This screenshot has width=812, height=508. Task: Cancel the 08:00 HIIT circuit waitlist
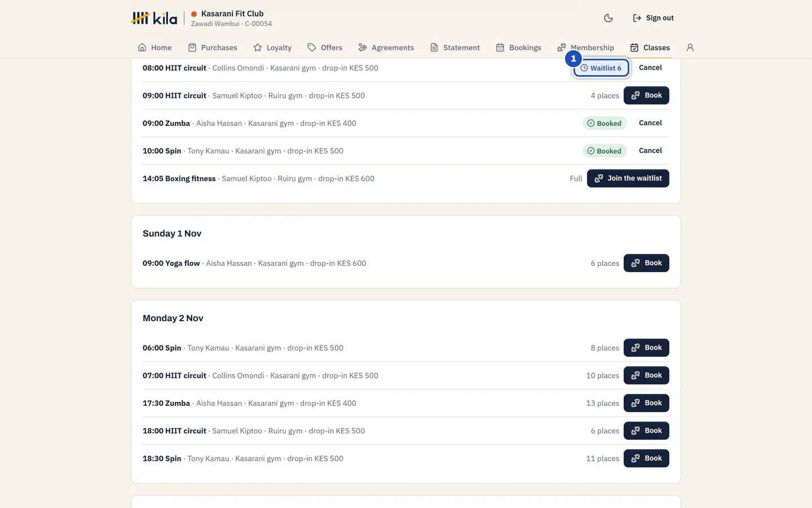pos(650,68)
